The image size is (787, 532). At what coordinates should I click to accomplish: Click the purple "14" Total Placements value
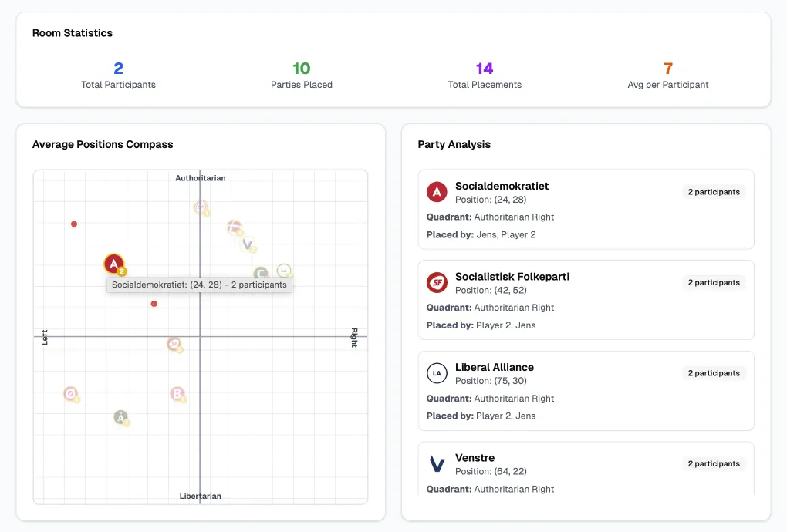click(x=485, y=68)
